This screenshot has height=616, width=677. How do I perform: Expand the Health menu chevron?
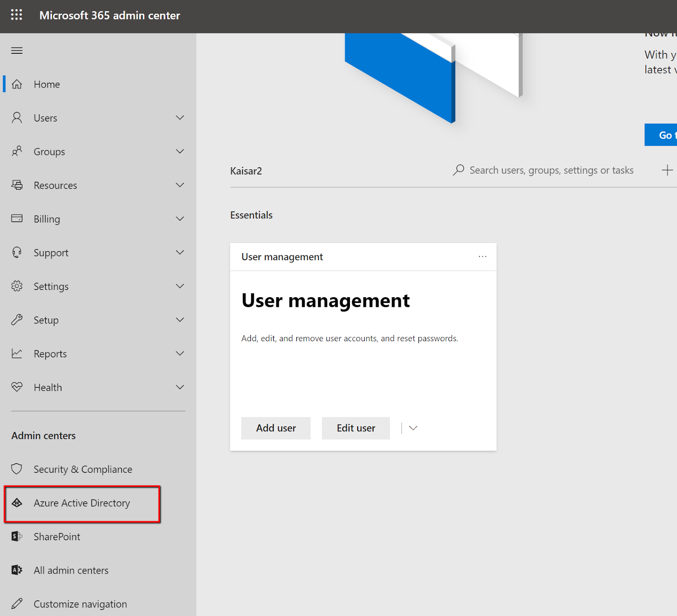[x=180, y=387]
